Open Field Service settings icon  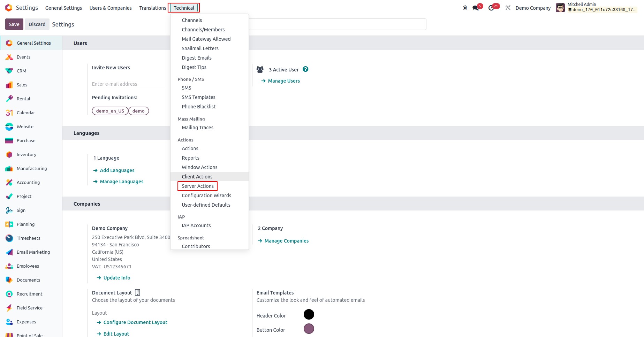click(9, 308)
